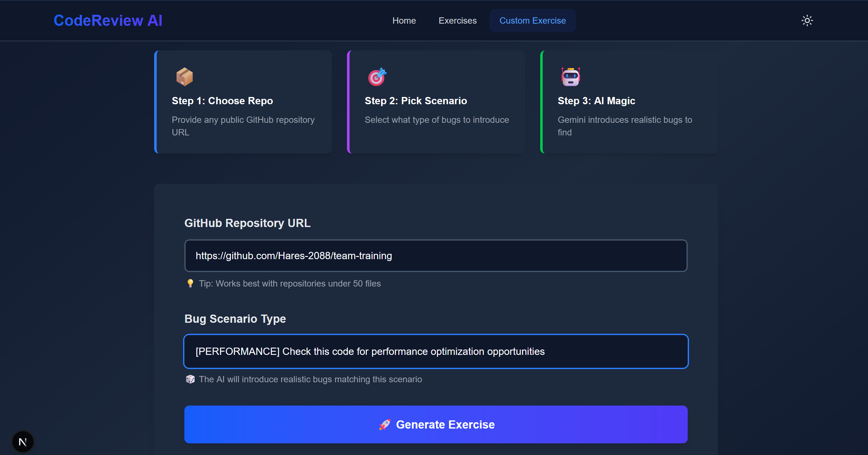Screen dimensions: 868x455
Task: Click the CodeReview AI logo link
Action: point(108,20)
